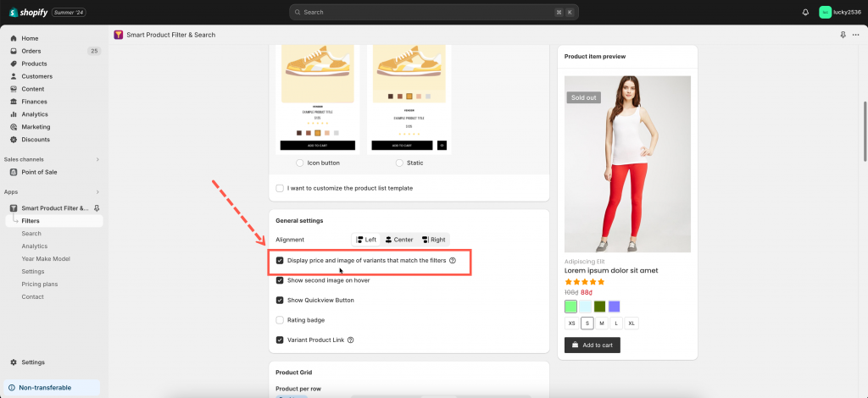Click the Add to cart button
Screen dimensions: 868x398
(x=592, y=345)
